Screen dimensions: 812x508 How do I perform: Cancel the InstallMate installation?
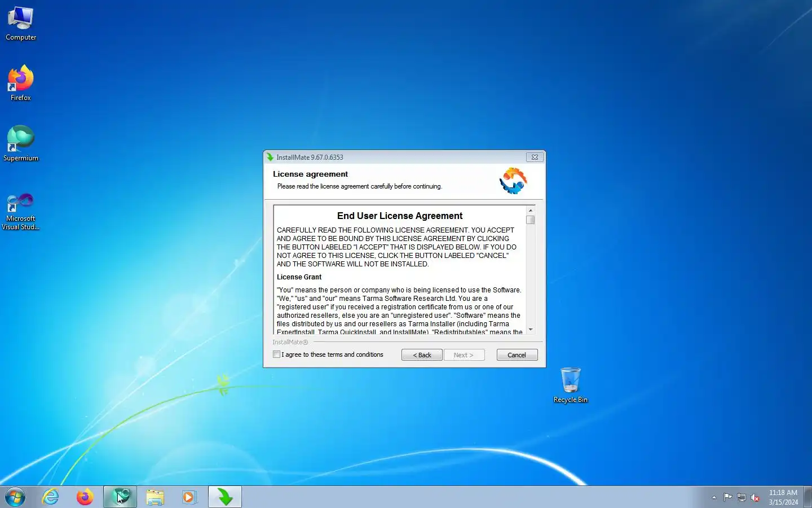517,355
